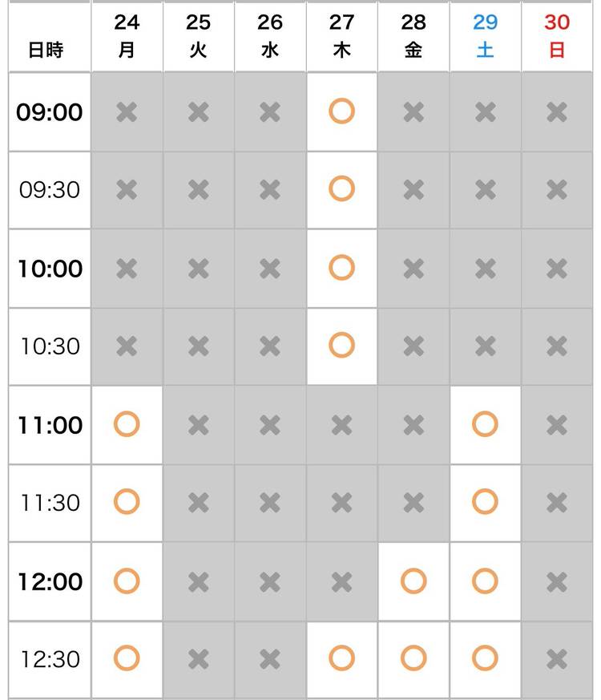Book the 09:30 slot on Thursday 27
This screenshot has width=601, height=700.
pyautogui.click(x=341, y=190)
